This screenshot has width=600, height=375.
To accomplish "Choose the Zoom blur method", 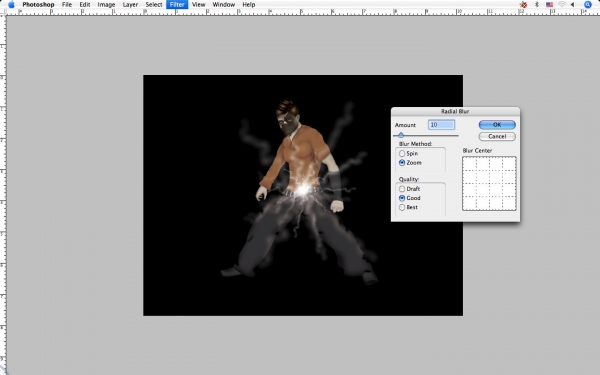I will coord(402,163).
